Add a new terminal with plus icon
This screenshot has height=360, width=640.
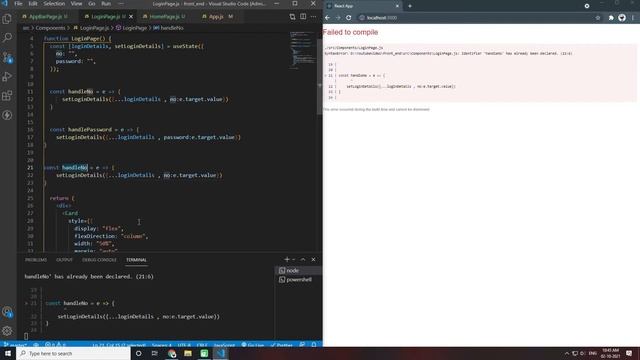(x=287, y=260)
